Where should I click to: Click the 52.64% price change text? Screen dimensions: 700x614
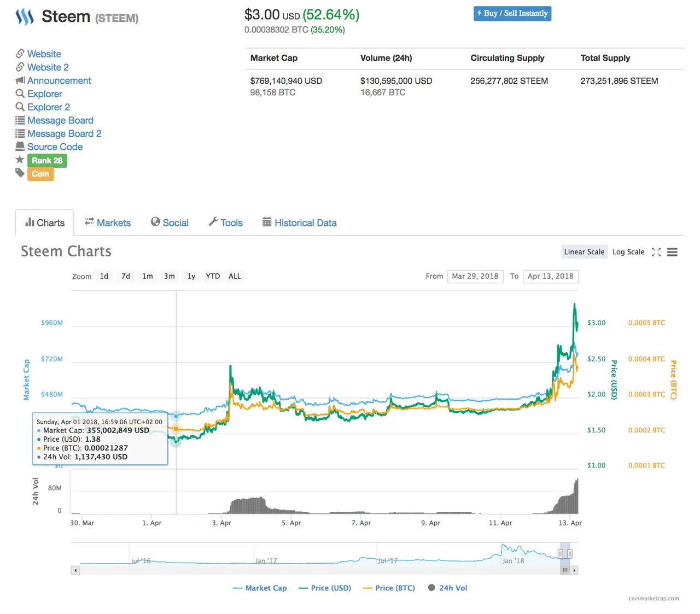click(331, 15)
